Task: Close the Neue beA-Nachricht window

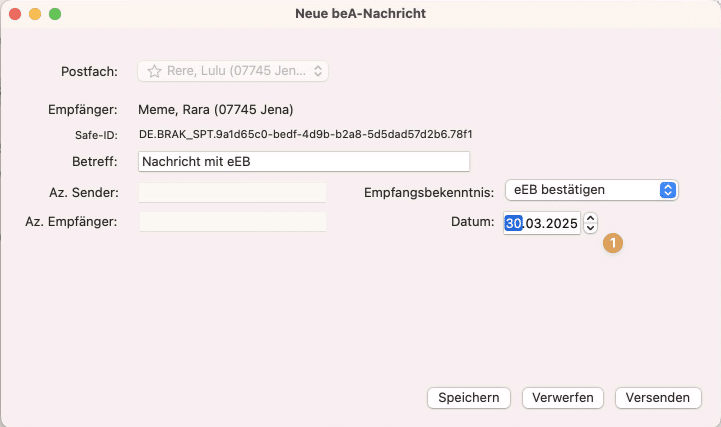Action: coord(15,14)
